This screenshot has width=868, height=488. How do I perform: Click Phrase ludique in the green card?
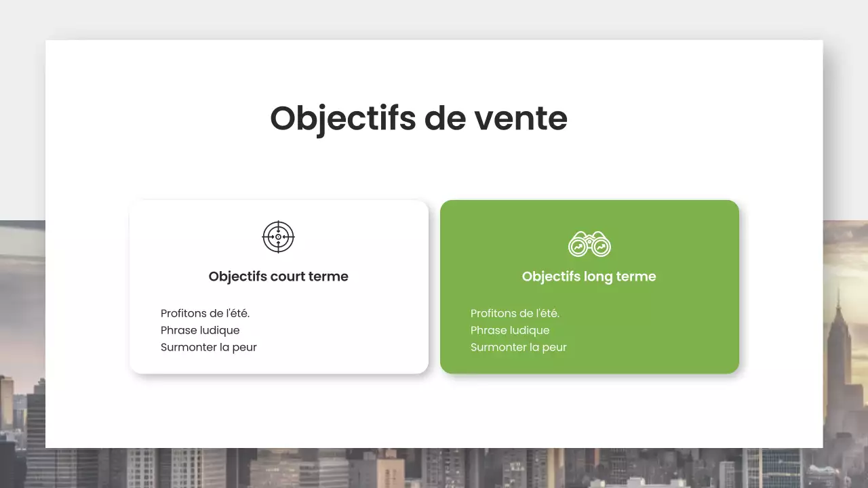coord(510,330)
